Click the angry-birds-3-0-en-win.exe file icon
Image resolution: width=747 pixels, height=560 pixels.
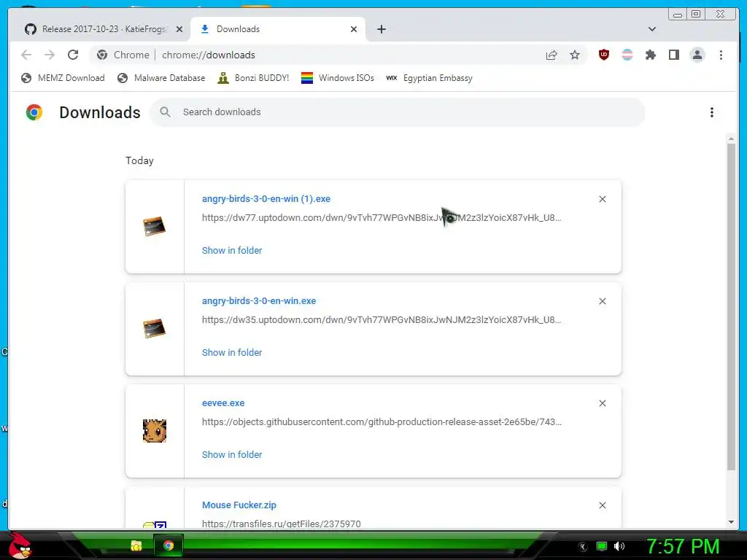point(155,328)
